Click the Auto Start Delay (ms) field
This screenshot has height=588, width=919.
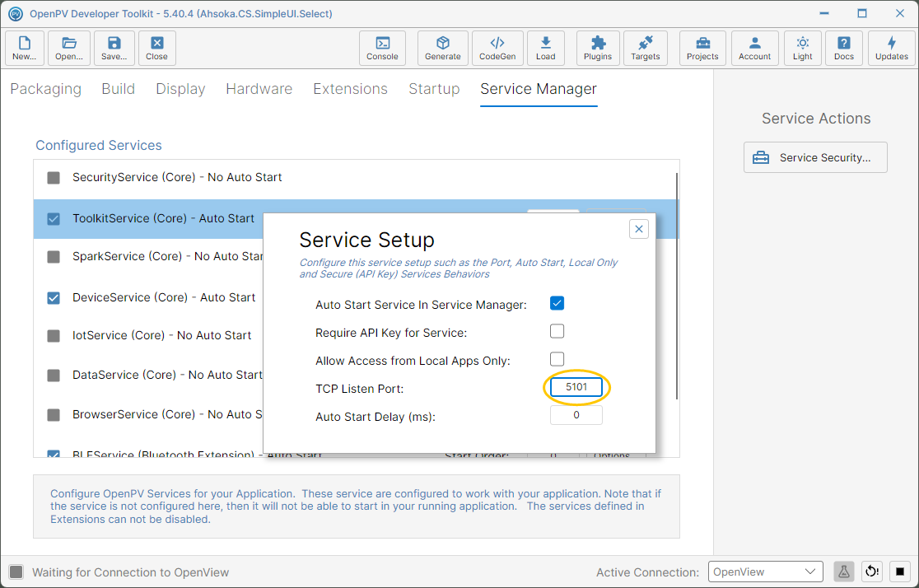click(x=576, y=415)
